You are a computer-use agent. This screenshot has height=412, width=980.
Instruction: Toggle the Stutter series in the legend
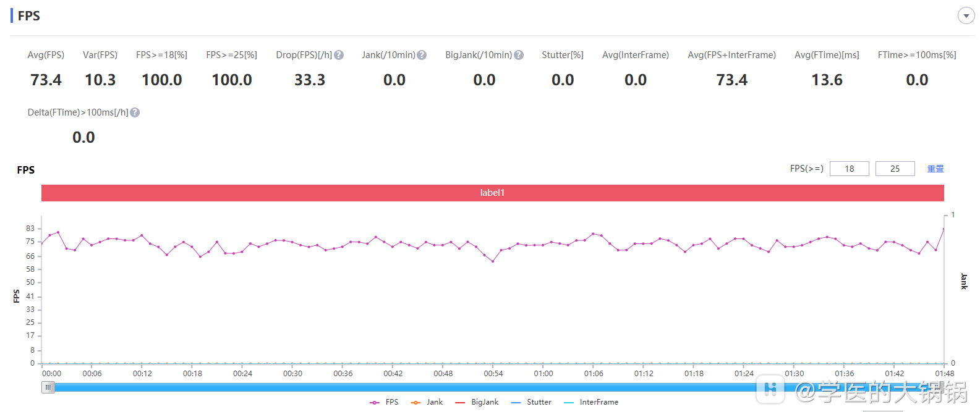point(532,402)
